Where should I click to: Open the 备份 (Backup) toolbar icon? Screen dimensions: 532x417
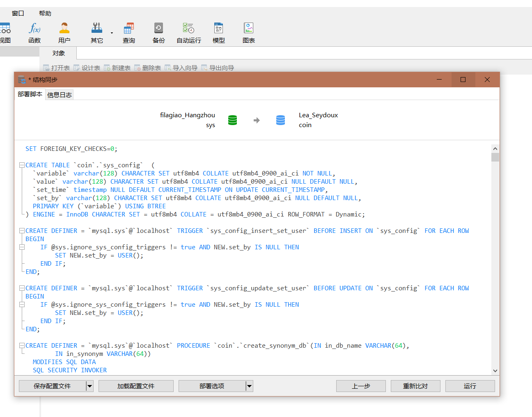(158, 33)
